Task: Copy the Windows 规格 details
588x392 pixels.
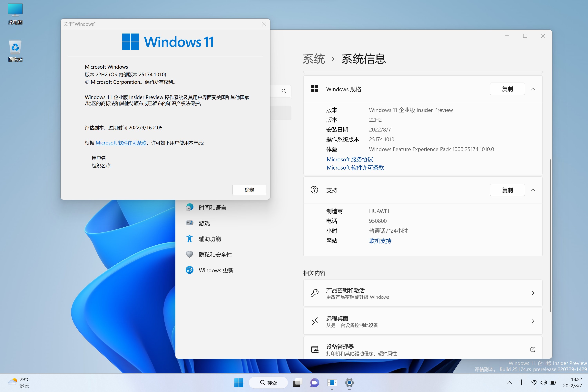Action: (507, 89)
